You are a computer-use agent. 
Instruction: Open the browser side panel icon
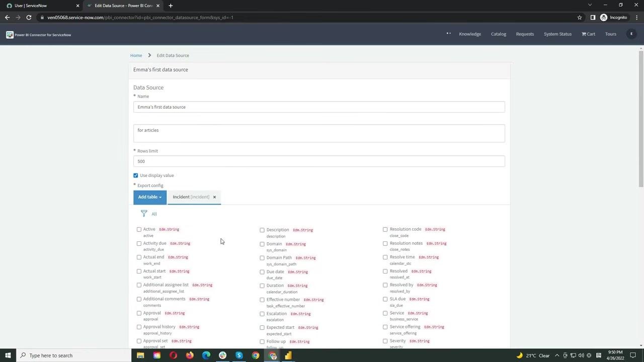click(x=593, y=18)
